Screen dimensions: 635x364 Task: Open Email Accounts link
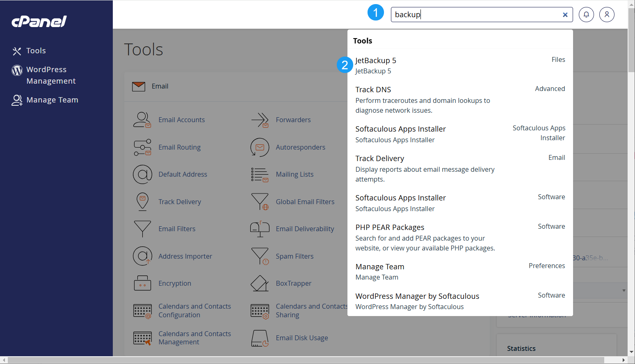click(182, 120)
